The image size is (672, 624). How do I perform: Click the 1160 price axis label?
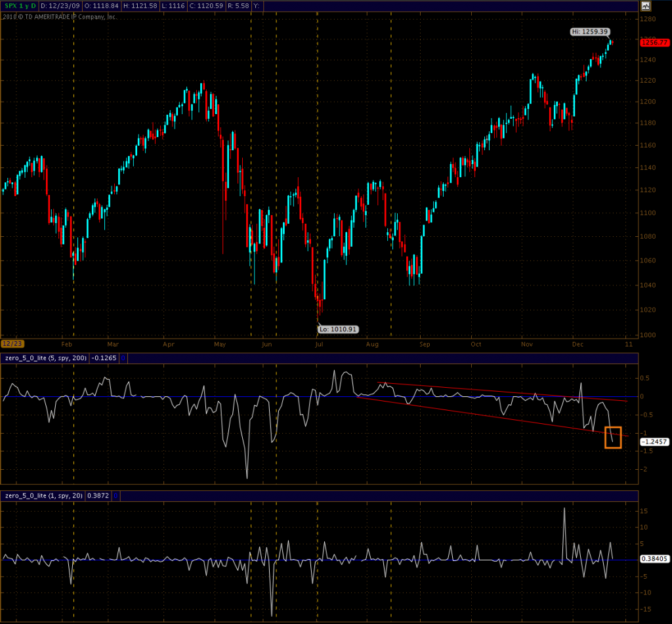click(648, 145)
